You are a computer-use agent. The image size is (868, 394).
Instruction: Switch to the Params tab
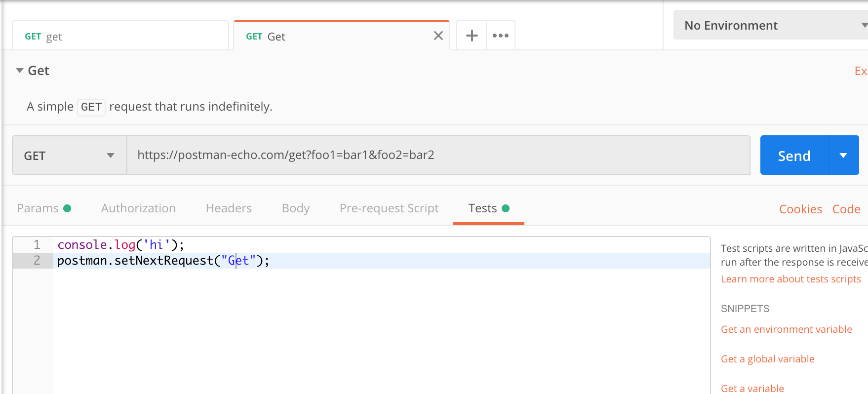click(x=44, y=208)
